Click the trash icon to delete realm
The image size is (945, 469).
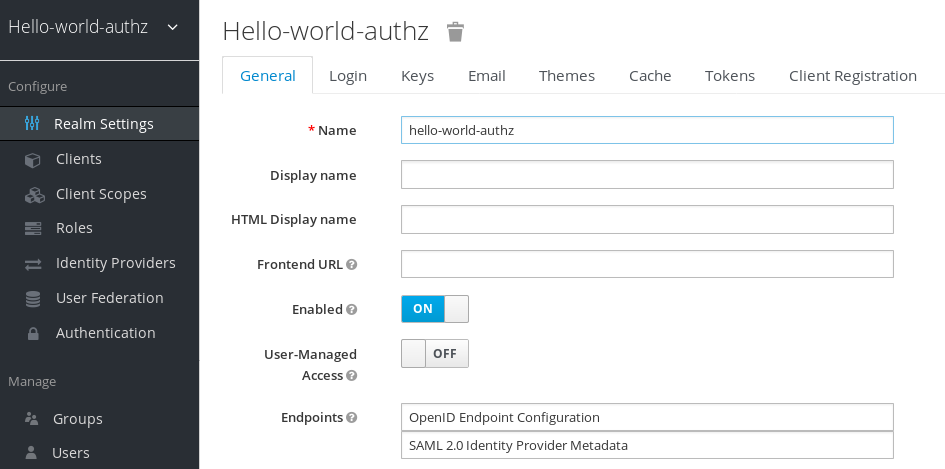455,32
